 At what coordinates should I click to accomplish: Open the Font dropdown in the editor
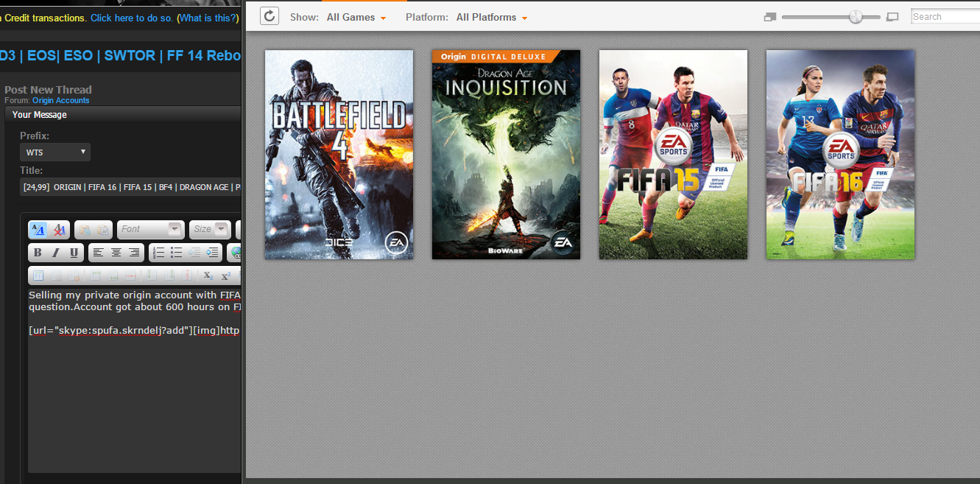(150, 229)
